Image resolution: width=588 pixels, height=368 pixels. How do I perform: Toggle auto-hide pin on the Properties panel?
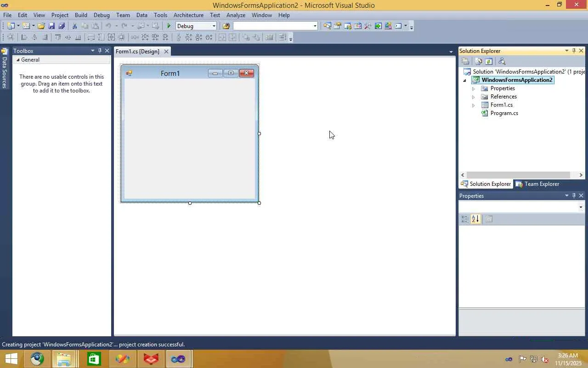[574, 195]
